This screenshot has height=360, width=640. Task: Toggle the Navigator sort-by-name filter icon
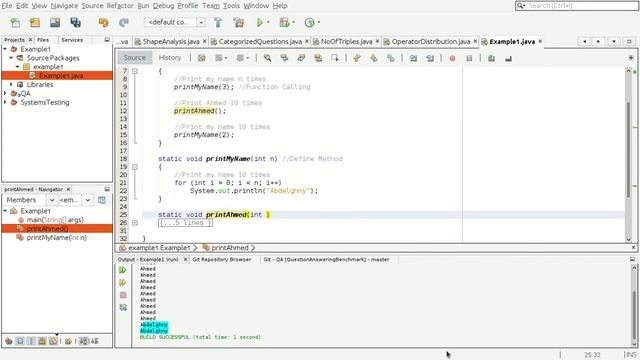(83, 341)
